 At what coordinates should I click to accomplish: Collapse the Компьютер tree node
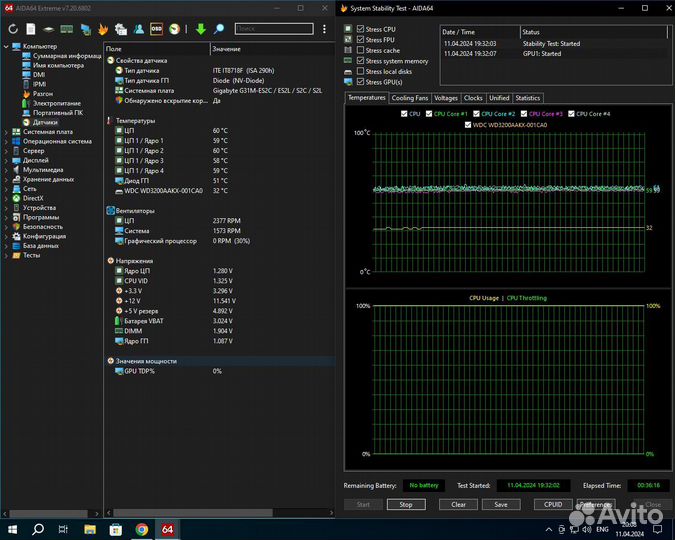coord(6,46)
